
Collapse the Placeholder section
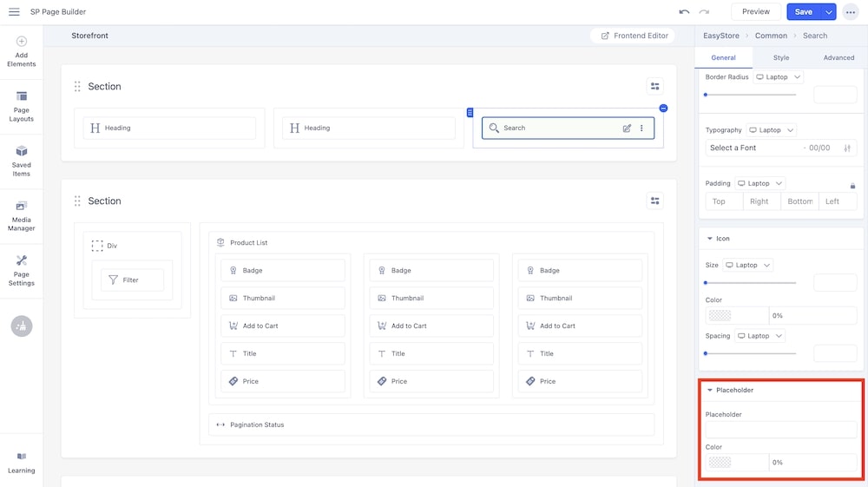coord(710,391)
